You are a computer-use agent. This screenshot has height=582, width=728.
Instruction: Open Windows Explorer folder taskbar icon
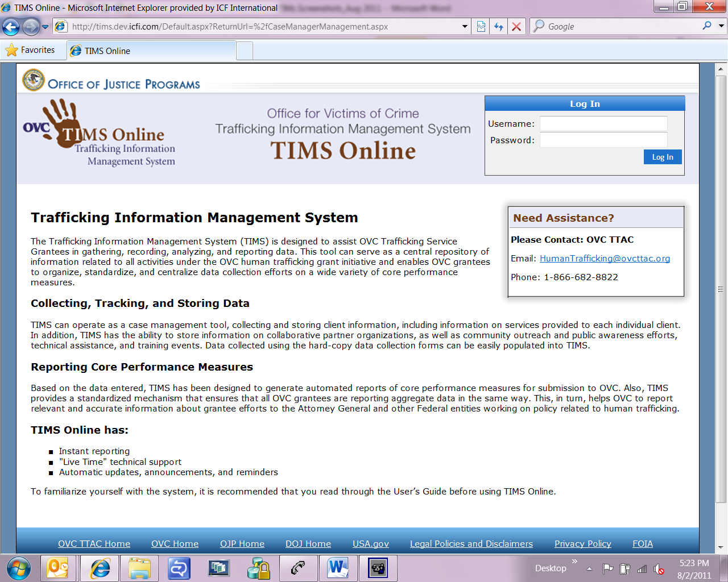(139, 568)
